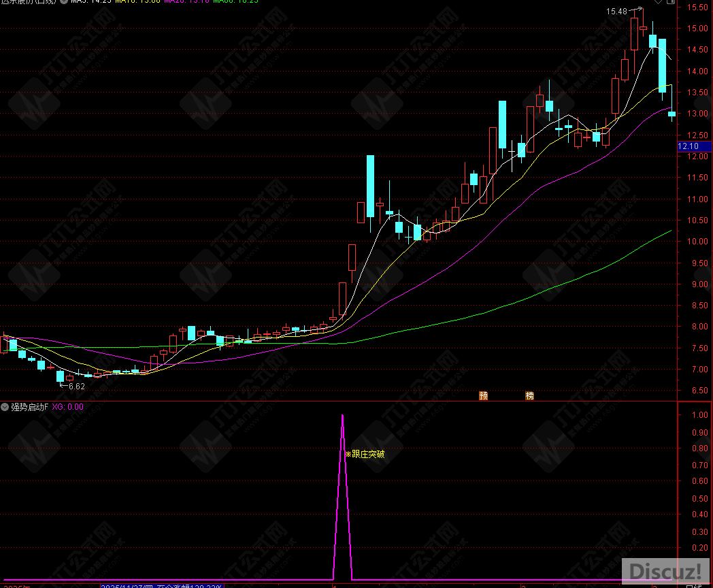Click the 15.50 label on price axis

coord(695,7)
